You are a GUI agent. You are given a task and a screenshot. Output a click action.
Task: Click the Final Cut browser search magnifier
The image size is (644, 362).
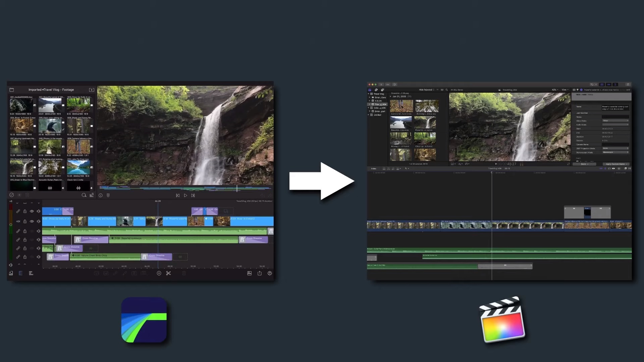click(x=446, y=90)
